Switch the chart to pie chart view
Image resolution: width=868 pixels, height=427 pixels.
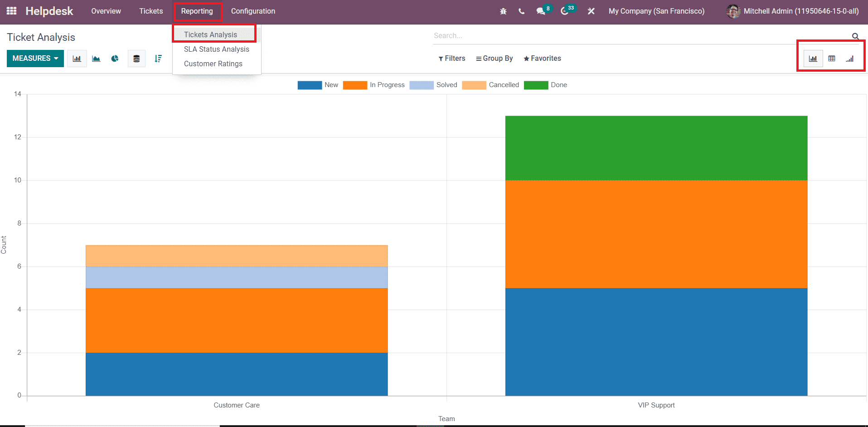pos(115,58)
